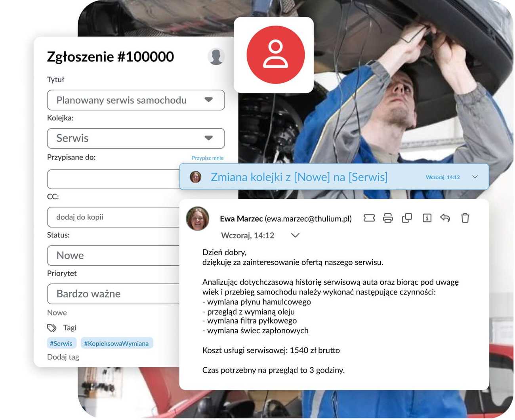Expand the Kolejka Serwis dropdown

pyautogui.click(x=209, y=138)
